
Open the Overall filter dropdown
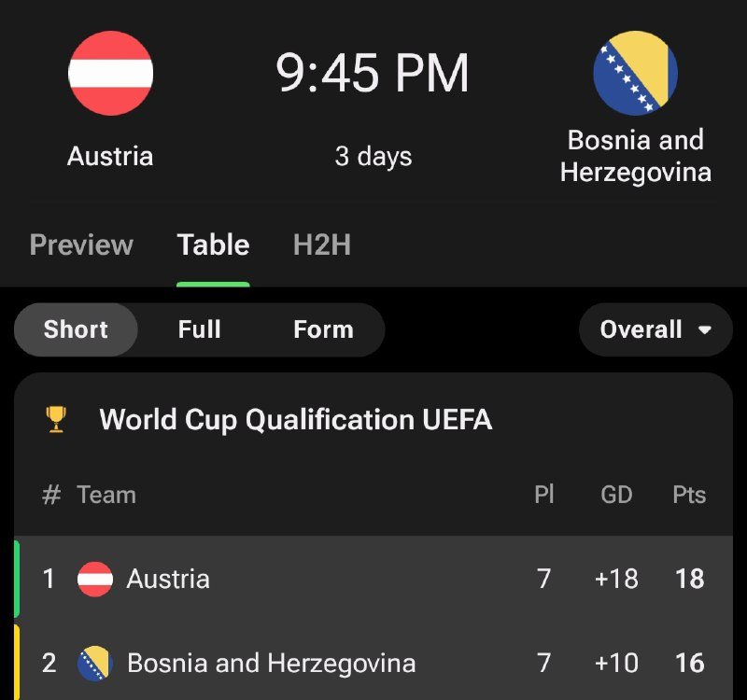click(641, 329)
